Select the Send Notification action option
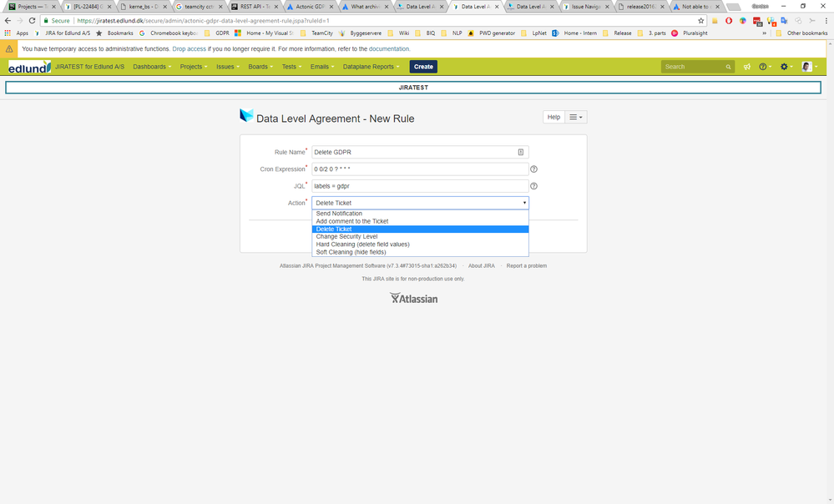 [x=420, y=213]
